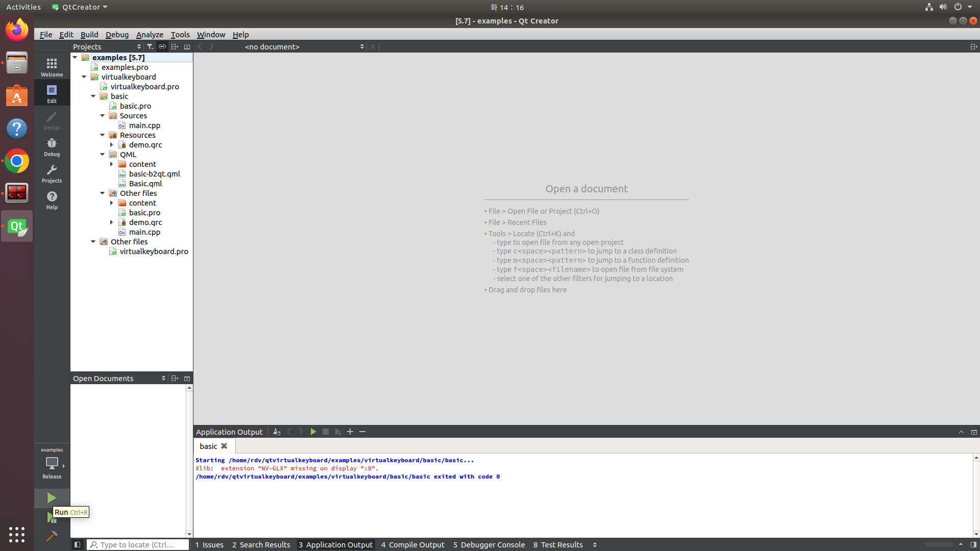Close the Projects side panel
980x551 pixels.
[x=187, y=46]
